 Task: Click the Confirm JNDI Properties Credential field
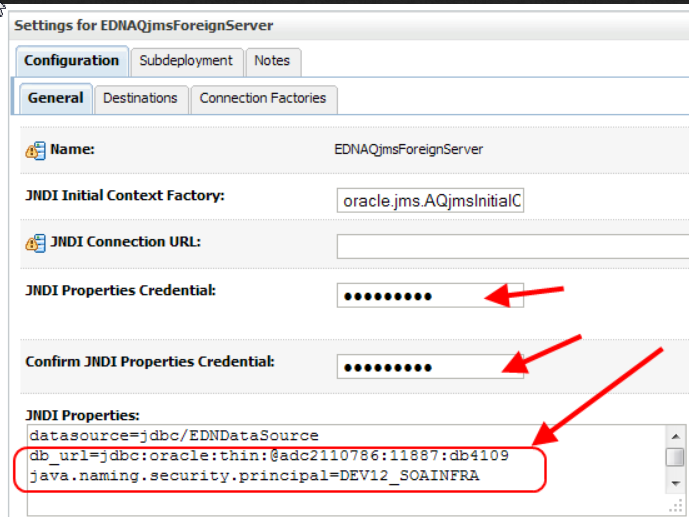430,367
